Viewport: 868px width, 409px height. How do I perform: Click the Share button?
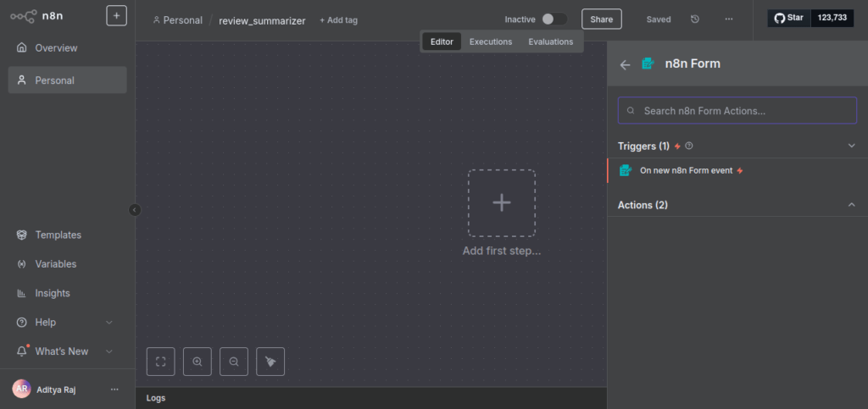[602, 19]
